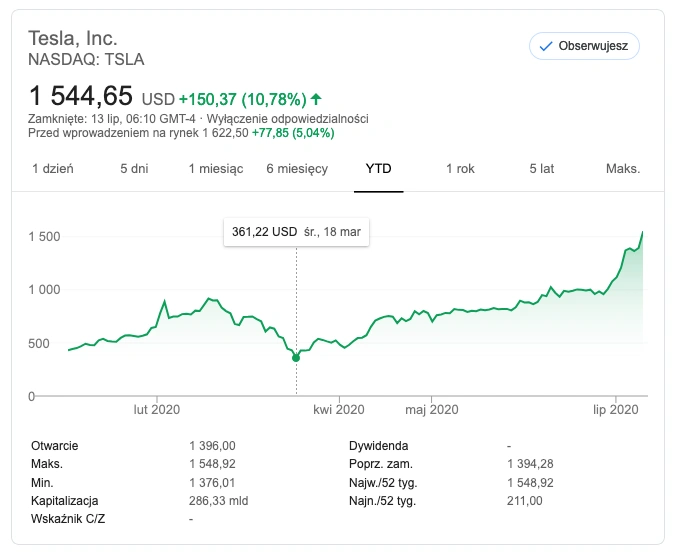The image size is (673, 553).
Task: Show the Maks. chart range
Action: (x=623, y=169)
